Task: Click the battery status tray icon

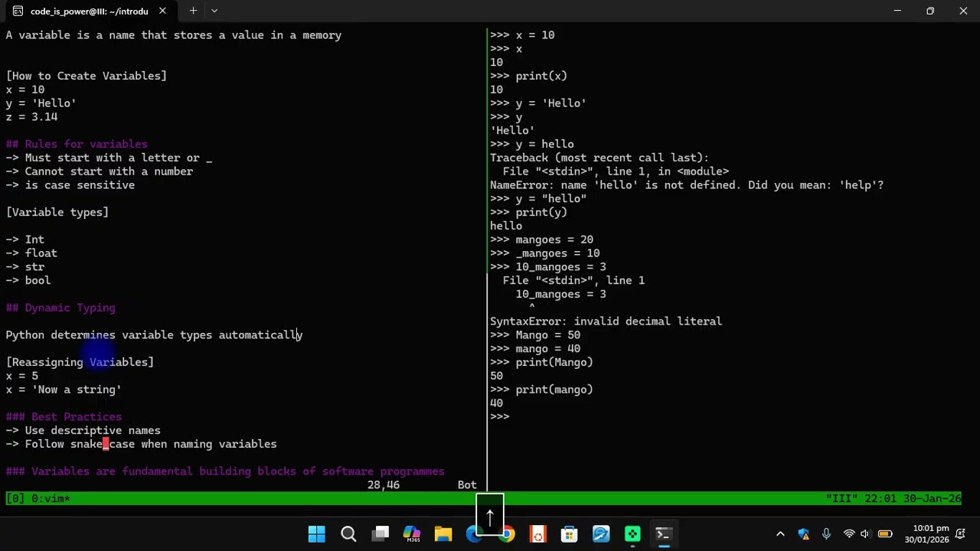Action: 885,534
